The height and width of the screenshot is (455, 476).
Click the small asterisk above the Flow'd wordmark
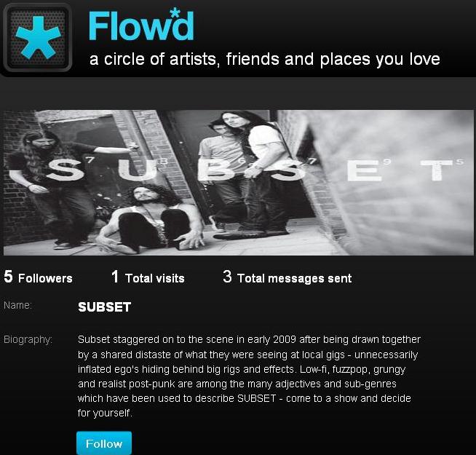(x=175, y=12)
